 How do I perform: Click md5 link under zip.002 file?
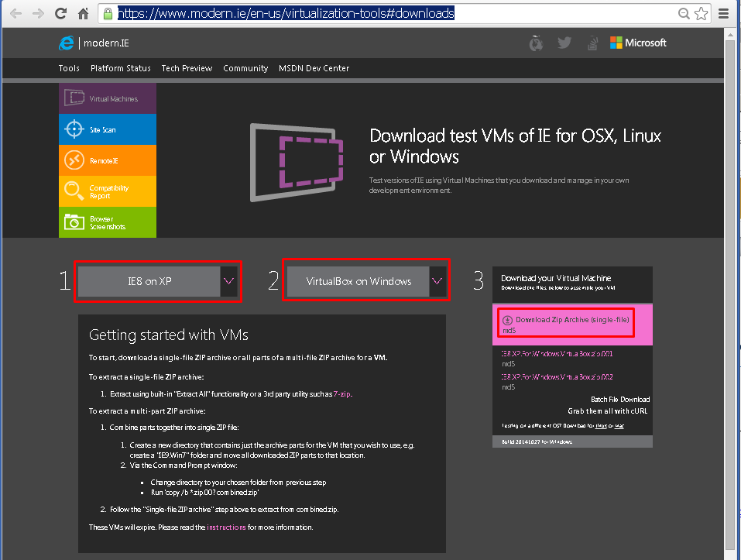509,387
